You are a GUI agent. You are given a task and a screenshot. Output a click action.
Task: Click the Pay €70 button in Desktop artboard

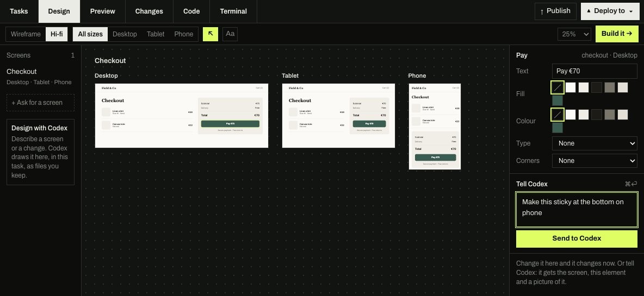point(230,124)
